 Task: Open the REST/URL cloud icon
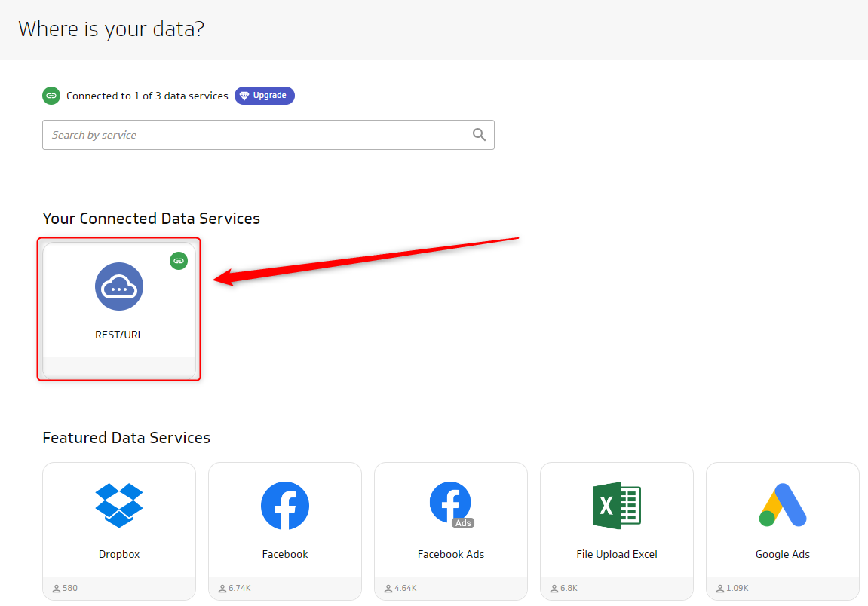tap(119, 286)
